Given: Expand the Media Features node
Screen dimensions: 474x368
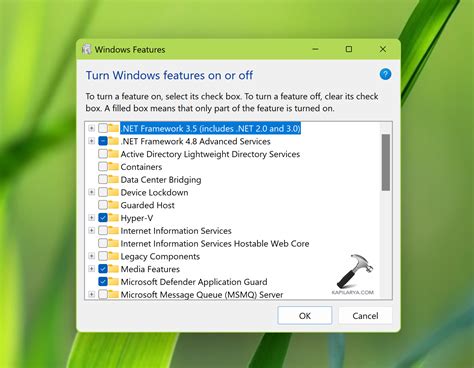Looking at the screenshot, I should (91, 269).
